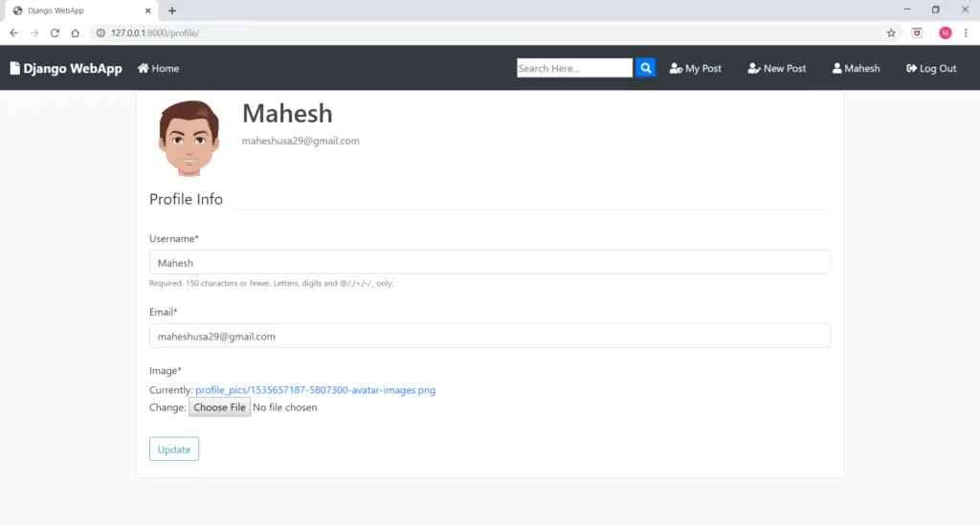Click the Search Here text box
980x525 pixels.
coord(574,68)
